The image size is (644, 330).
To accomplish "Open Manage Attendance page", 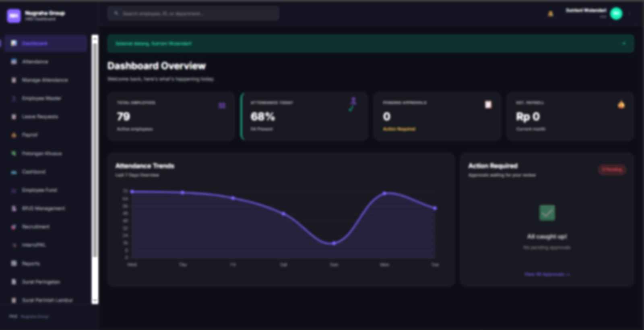I will click(45, 80).
